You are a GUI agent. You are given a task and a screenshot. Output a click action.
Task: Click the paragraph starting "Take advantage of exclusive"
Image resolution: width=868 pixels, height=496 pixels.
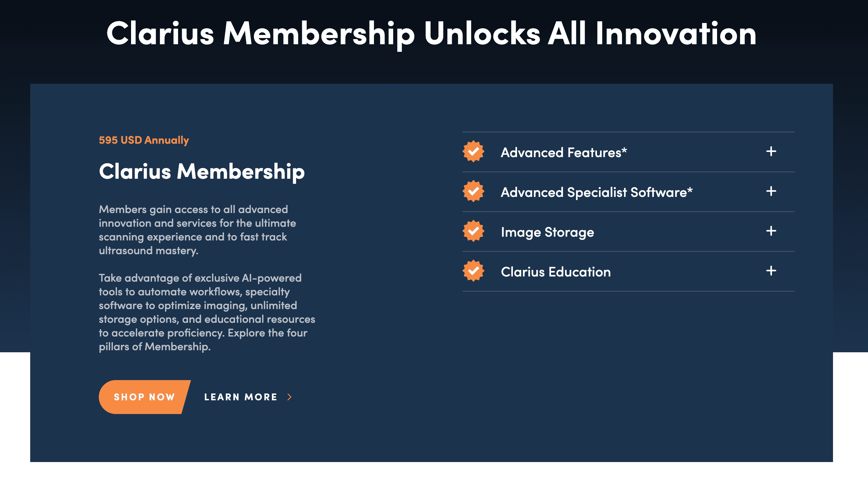(x=207, y=312)
